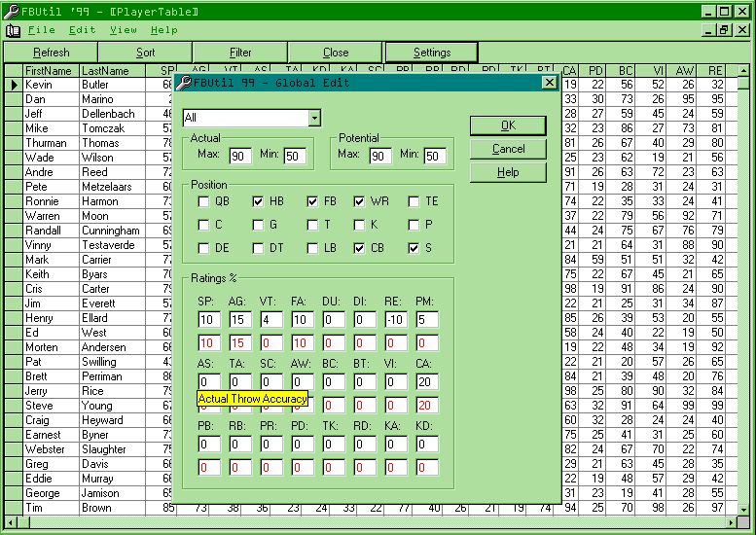
Task: Uncheck the CB position checkbox
Action: (359, 248)
